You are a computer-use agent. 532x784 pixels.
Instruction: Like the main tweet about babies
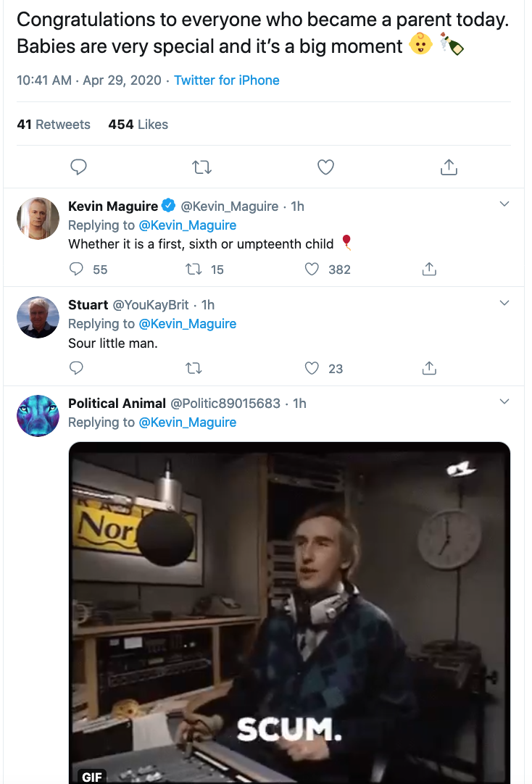326,167
